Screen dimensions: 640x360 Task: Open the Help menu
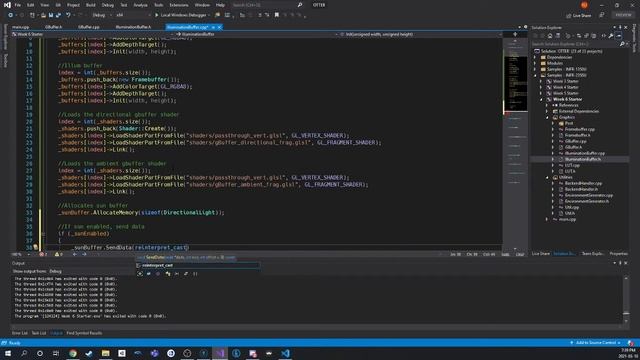tap(220, 5)
